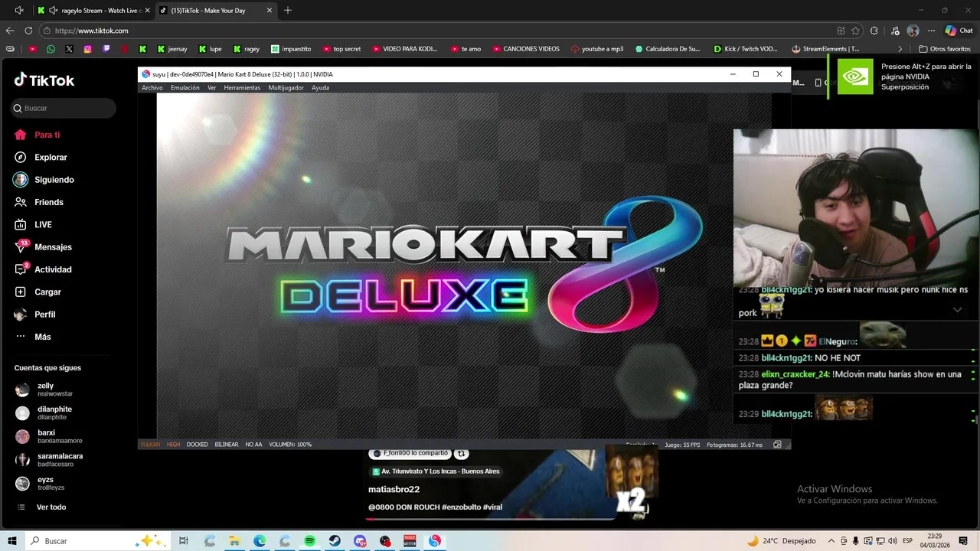Open the Instagram bookmark icon

coord(88,49)
